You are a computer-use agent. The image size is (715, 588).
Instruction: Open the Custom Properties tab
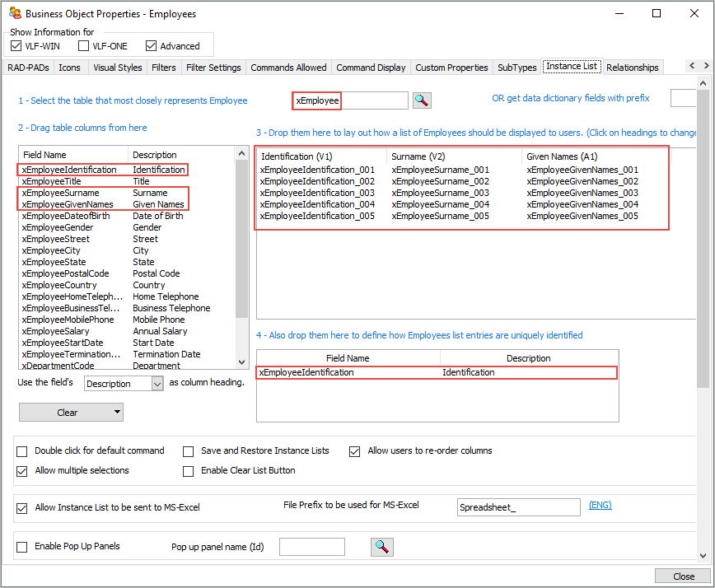click(x=451, y=68)
